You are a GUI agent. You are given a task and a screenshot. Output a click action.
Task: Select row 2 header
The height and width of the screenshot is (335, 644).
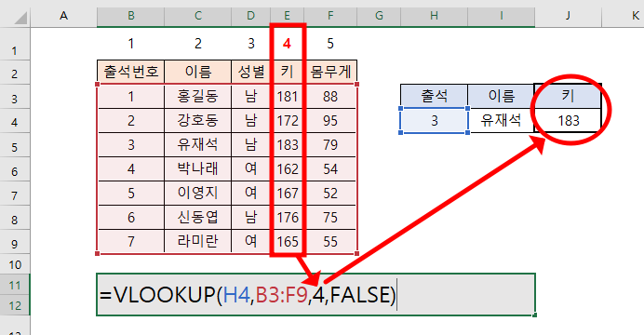coord(15,73)
